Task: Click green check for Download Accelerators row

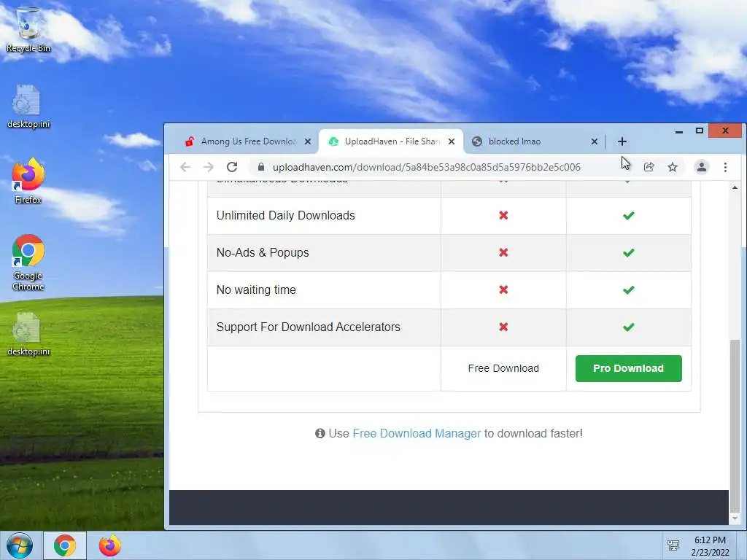Action: pos(628,327)
